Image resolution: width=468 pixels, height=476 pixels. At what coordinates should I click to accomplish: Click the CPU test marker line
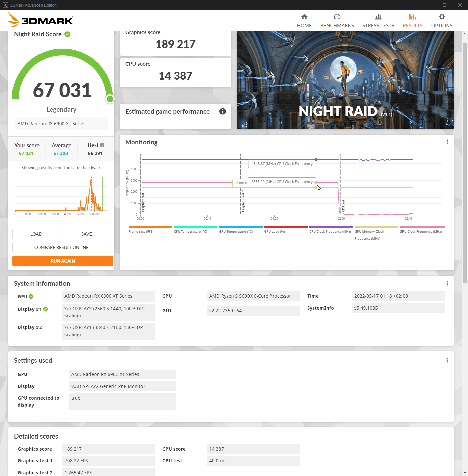[x=341, y=184]
